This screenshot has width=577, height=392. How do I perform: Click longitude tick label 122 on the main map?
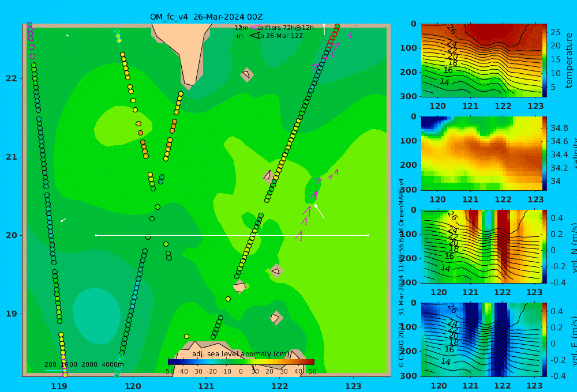coord(280,386)
